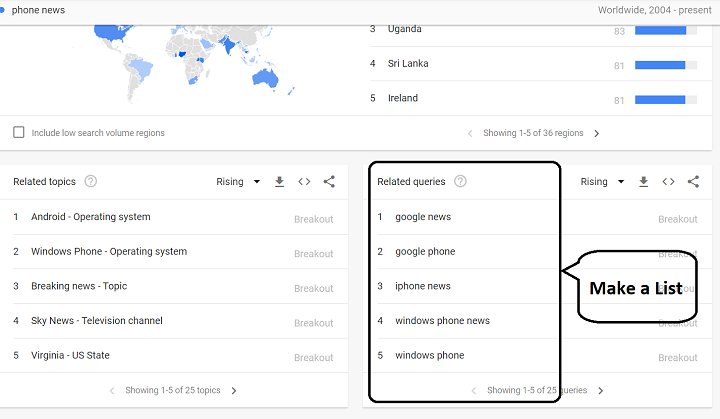Download the Related topics data

tap(280, 182)
